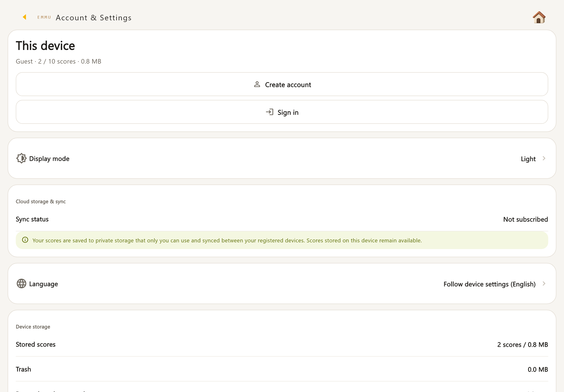Click the 'Display mode' label
Viewport: 564px width, 392px height.
coord(49,159)
